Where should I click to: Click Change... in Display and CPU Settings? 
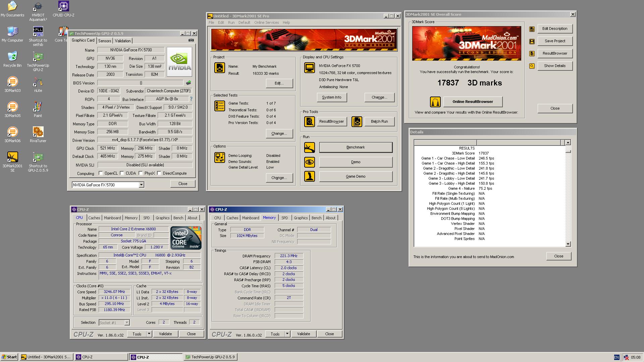379,97
